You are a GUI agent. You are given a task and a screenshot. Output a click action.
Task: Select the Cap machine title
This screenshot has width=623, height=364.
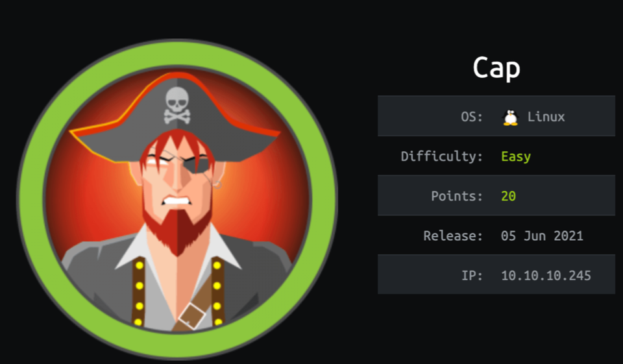coord(496,68)
